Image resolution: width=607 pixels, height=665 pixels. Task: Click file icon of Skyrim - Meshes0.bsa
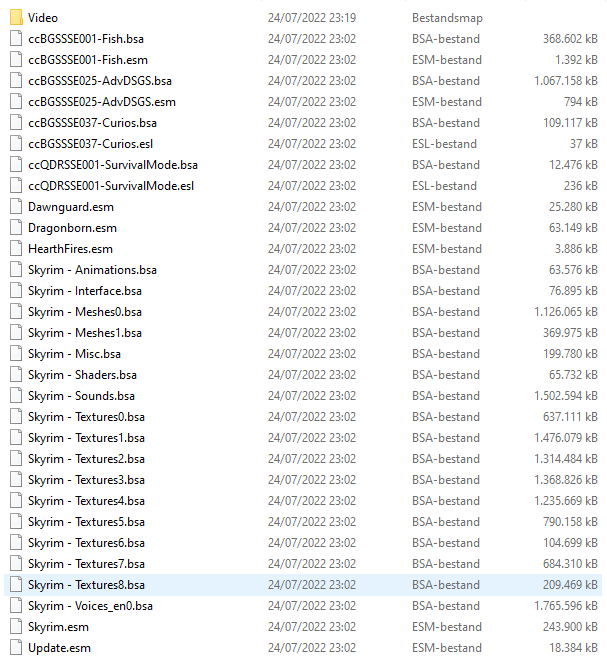pos(16,312)
